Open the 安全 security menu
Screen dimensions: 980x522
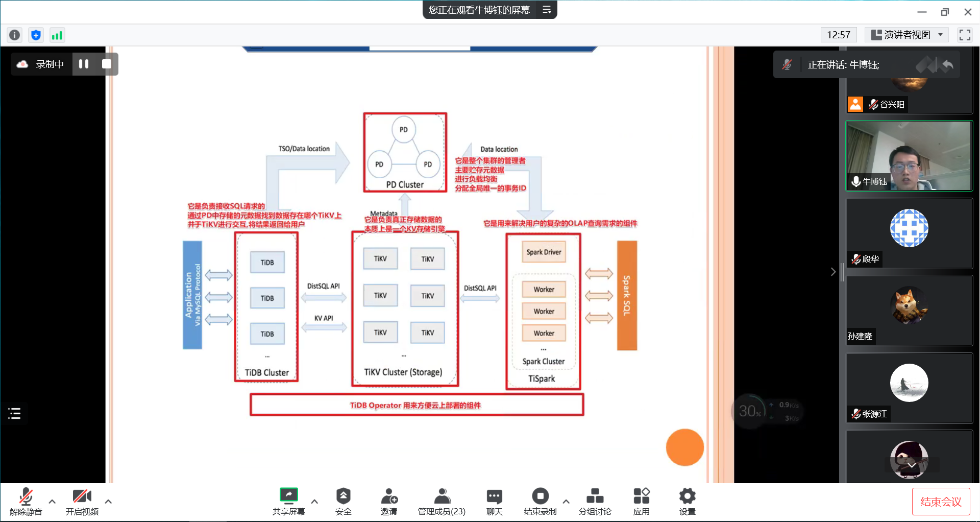click(344, 502)
